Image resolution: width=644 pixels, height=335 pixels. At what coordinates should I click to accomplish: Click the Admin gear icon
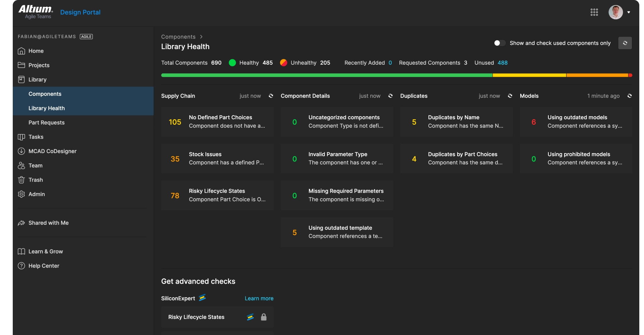pos(21,194)
